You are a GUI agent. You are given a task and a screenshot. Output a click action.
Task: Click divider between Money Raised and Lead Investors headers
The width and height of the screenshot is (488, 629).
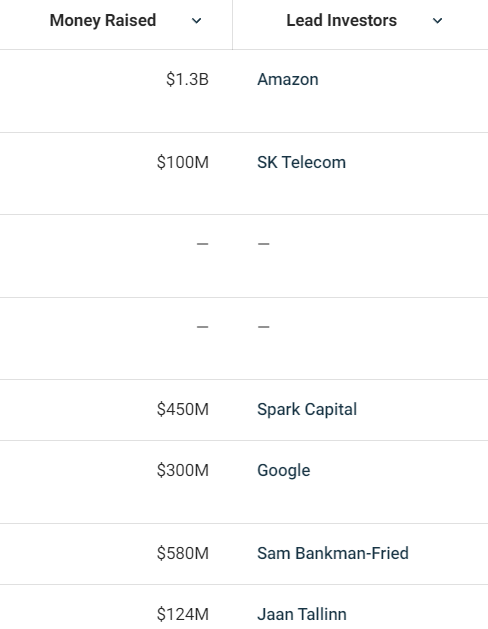point(233,24)
